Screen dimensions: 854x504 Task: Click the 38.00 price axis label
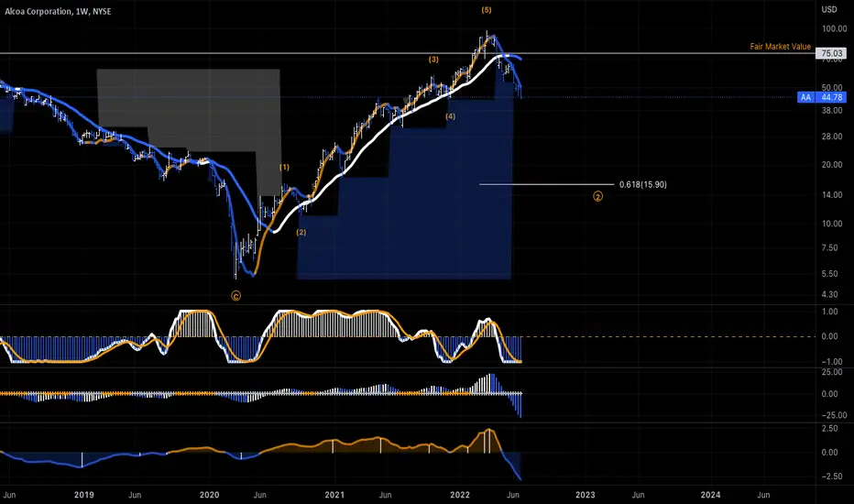832,110
